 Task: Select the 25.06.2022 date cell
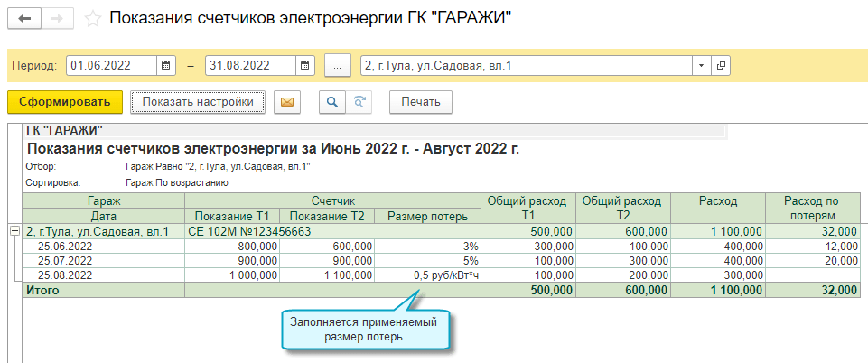(x=104, y=246)
